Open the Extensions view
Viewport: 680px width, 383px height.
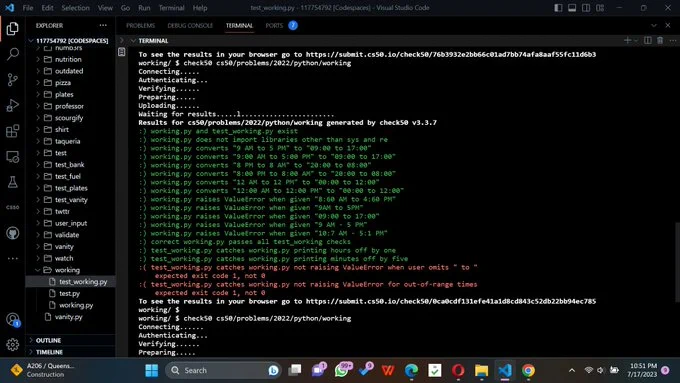coord(13,131)
